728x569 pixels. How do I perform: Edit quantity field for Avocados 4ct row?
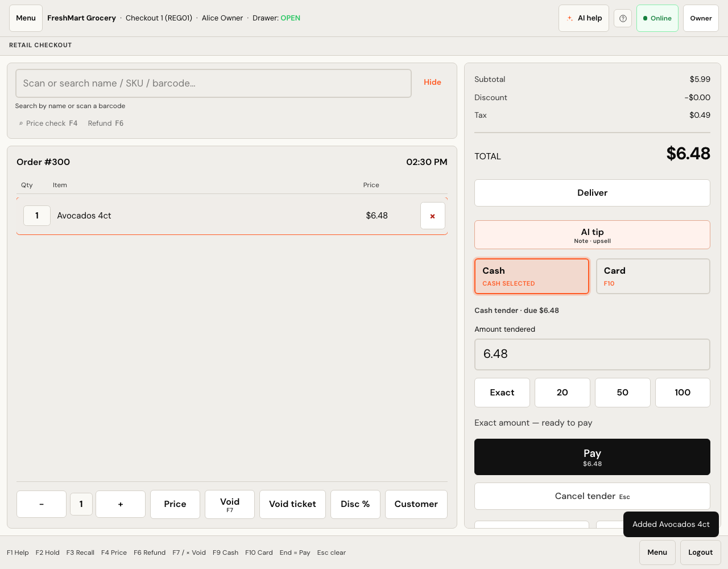tap(37, 216)
